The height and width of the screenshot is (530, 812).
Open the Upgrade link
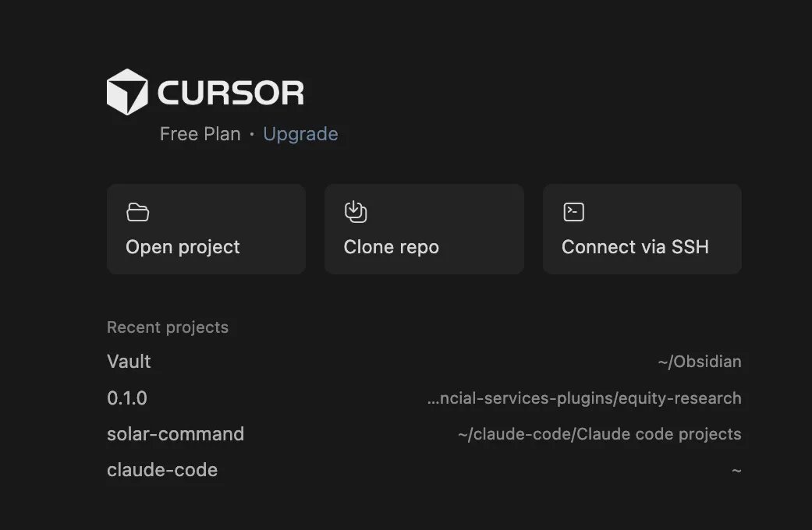(x=300, y=134)
